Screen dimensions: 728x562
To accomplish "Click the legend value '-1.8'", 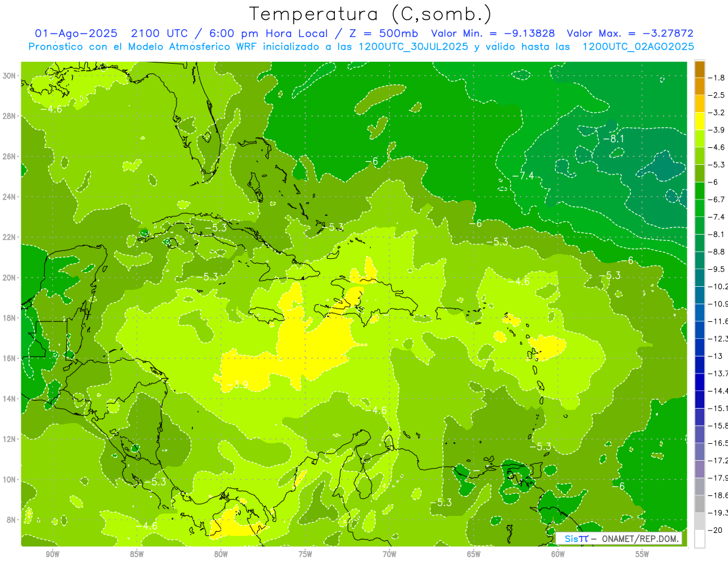I will 716,78.
